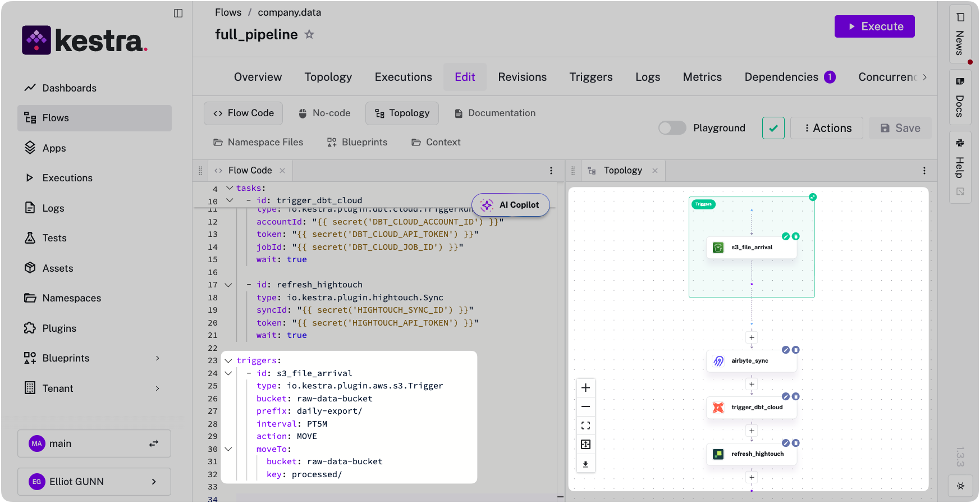Open Flow Code panel options menu
This screenshot has height=503, width=980.
coord(551,171)
